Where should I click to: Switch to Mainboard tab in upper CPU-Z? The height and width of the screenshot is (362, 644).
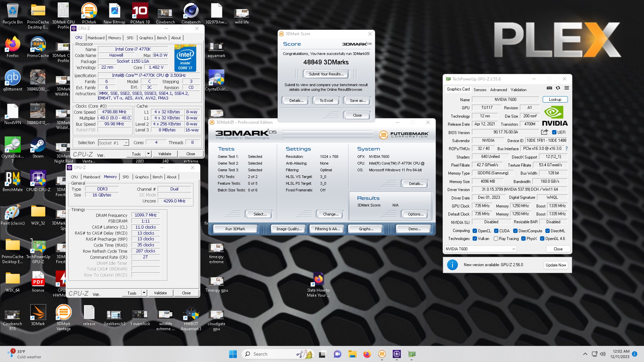(x=96, y=38)
